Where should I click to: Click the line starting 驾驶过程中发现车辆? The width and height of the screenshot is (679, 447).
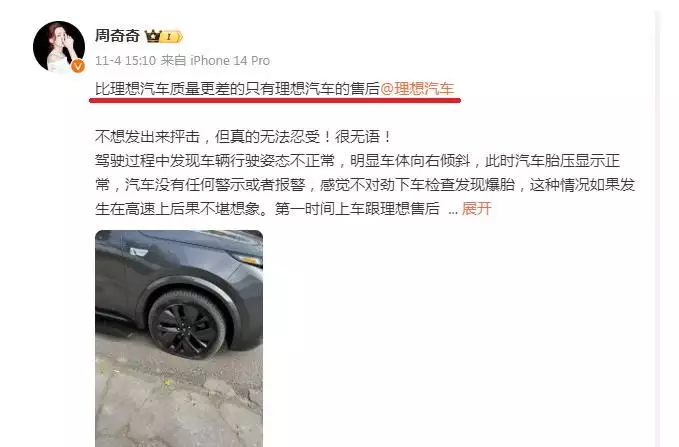pyautogui.click(x=358, y=161)
